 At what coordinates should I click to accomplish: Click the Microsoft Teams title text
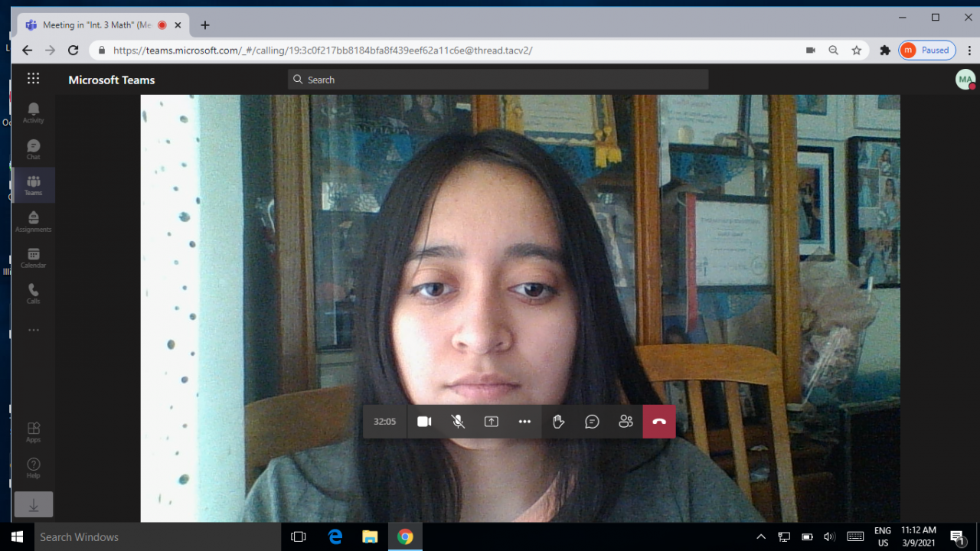(112, 80)
